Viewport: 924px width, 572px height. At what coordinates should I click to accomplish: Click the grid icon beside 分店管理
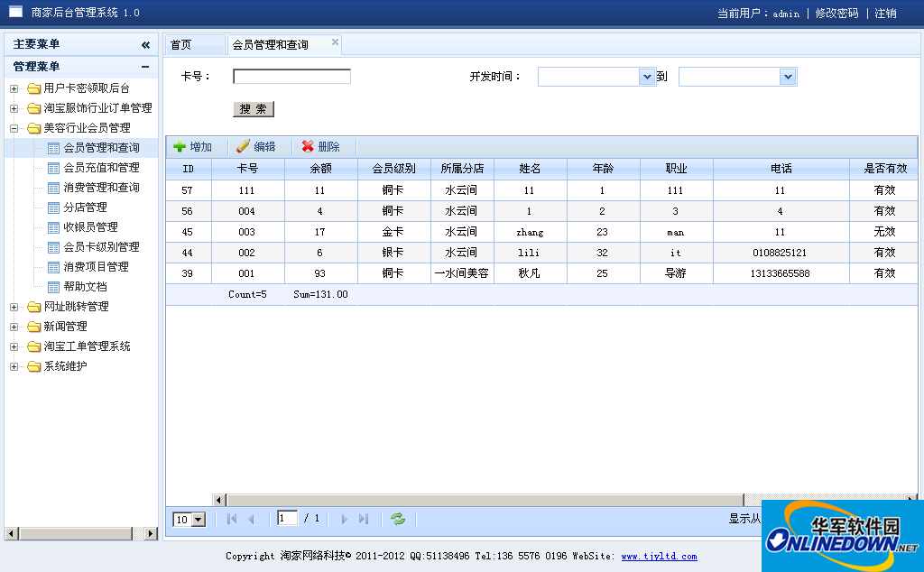click(x=53, y=208)
